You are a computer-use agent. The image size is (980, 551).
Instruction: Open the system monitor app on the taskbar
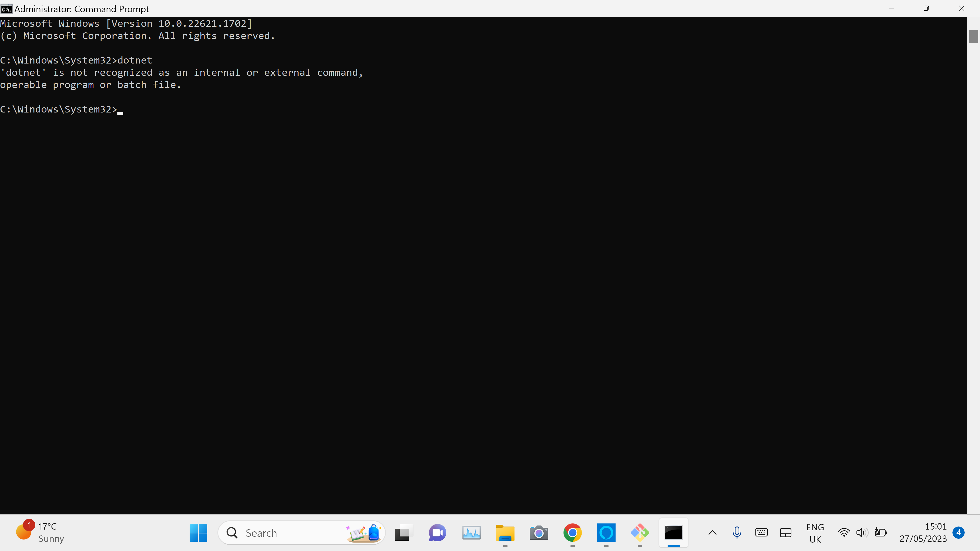[471, 533]
